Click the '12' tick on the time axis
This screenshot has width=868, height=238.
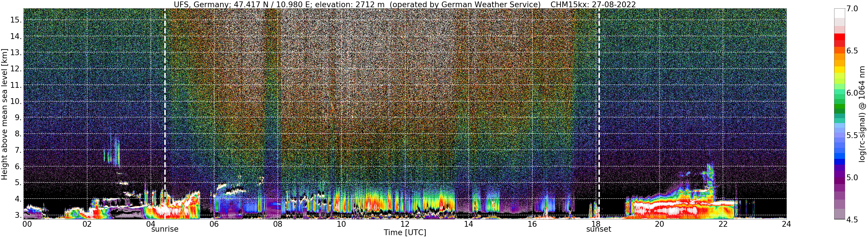click(x=405, y=224)
